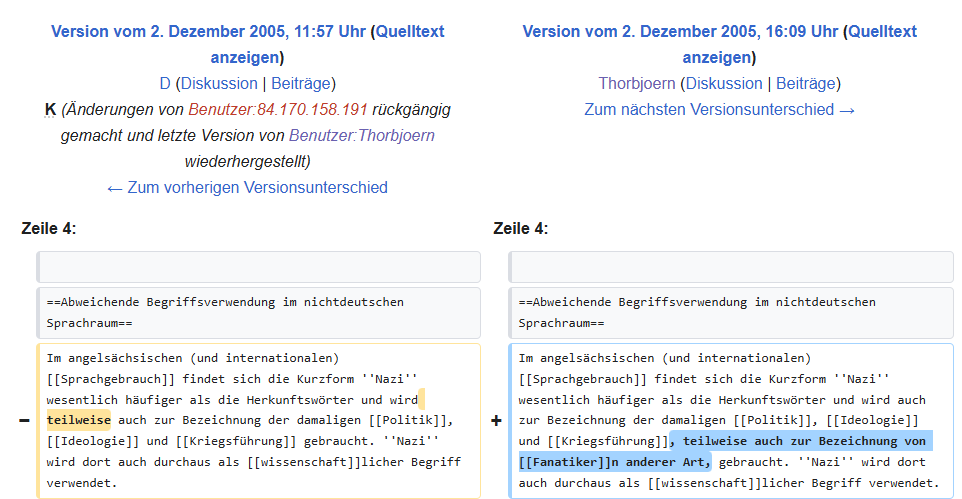Open the 16:09 Uhr version link
The image size is (962, 499).
680,32
